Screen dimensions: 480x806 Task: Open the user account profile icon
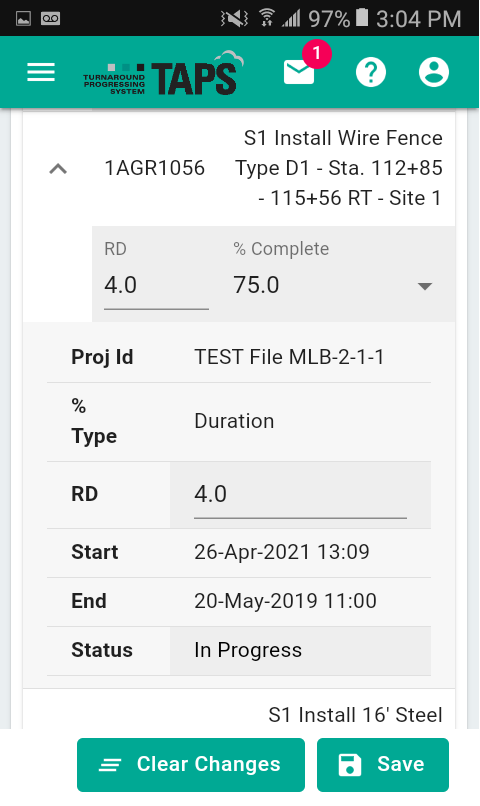point(434,72)
